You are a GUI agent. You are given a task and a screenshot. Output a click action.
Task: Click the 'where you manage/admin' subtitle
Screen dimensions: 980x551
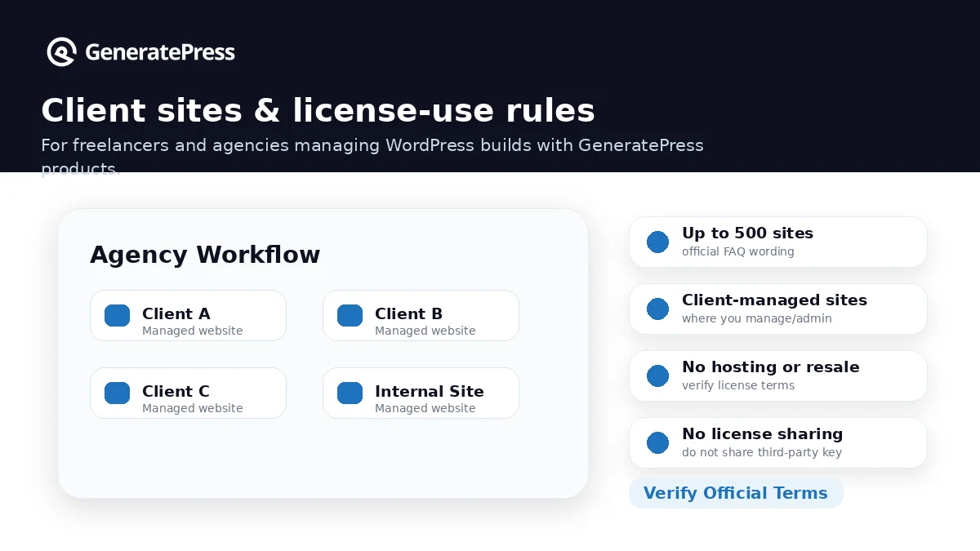(757, 318)
